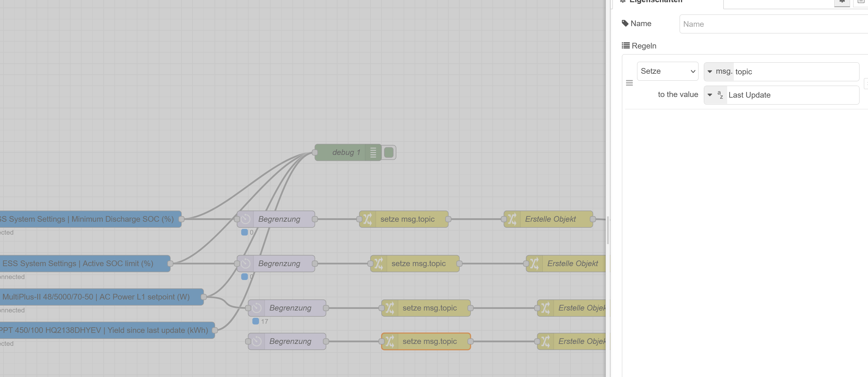
Task: Open the Setze action dropdown
Action: click(667, 71)
